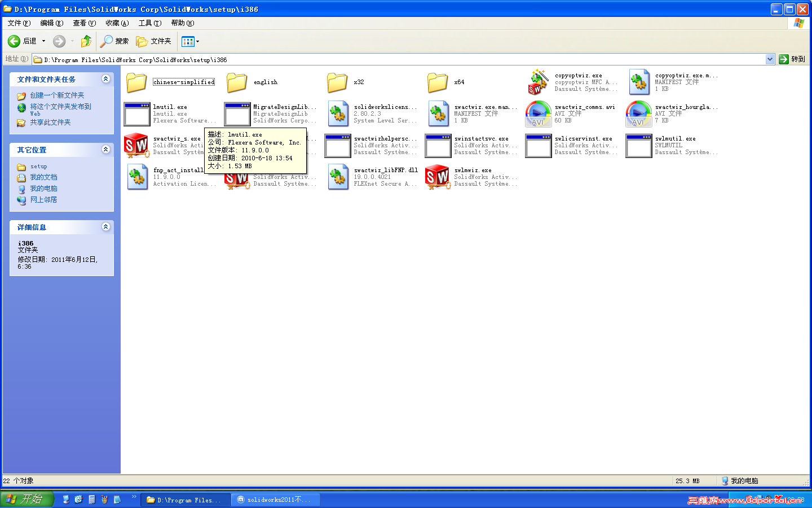Viewport: 812px width, 508px height.
Task: Click the copyoptwiz.exe file name
Action: (x=578, y=76)
